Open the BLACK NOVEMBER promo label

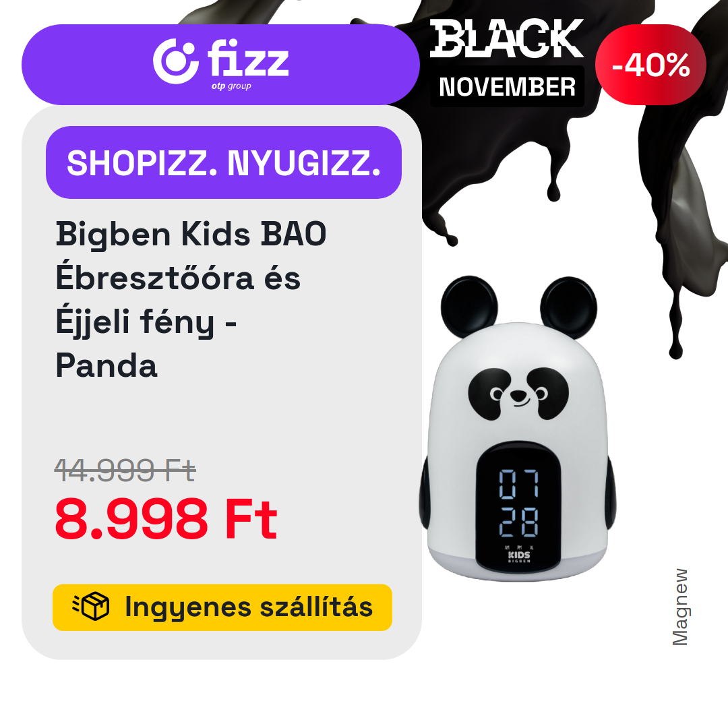coord(507,63)
